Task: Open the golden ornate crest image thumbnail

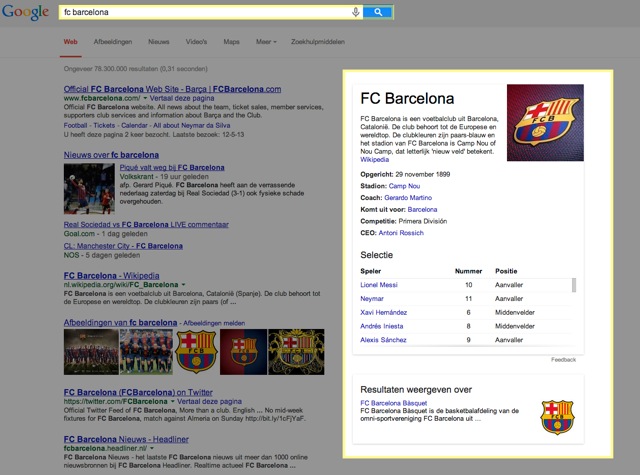Action: (x=296, y=352)
